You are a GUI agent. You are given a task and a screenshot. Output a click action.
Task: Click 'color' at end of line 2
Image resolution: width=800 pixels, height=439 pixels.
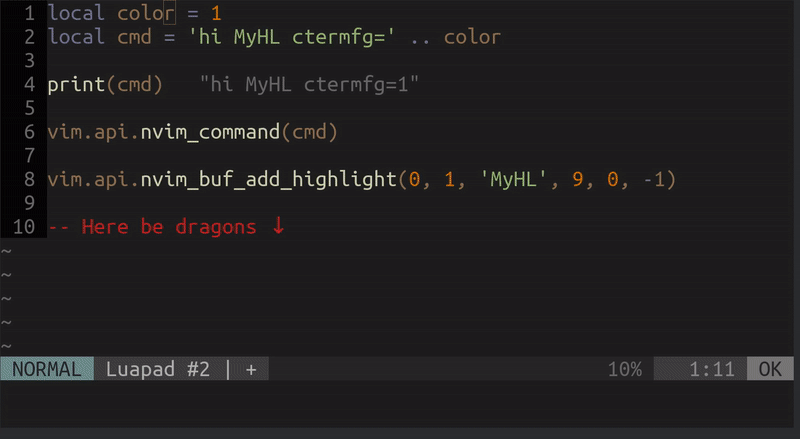(x=472, y=37)
